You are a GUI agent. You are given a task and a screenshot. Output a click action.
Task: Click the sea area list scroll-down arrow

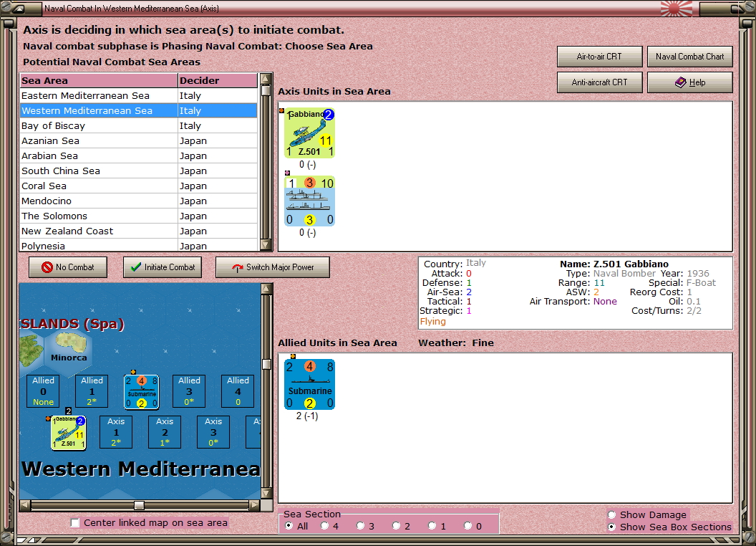tap(266, 245)
